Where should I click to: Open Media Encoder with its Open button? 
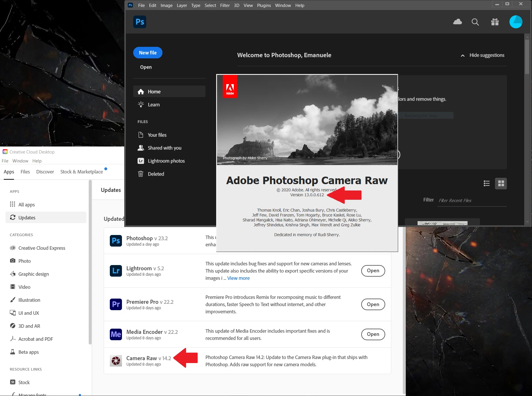coord(373,334)
